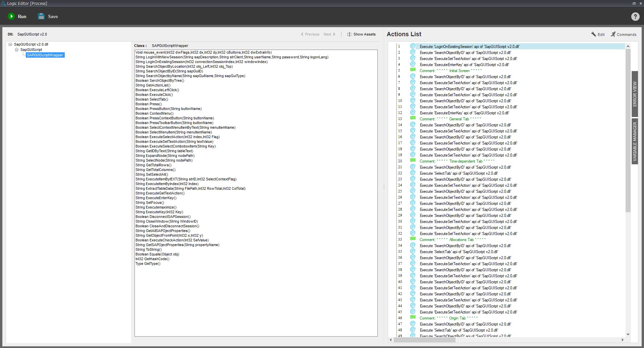Viewport: 644px width, 348px height.
Task: Select the LoginWithNewSession method line
Action: point(232,57)
